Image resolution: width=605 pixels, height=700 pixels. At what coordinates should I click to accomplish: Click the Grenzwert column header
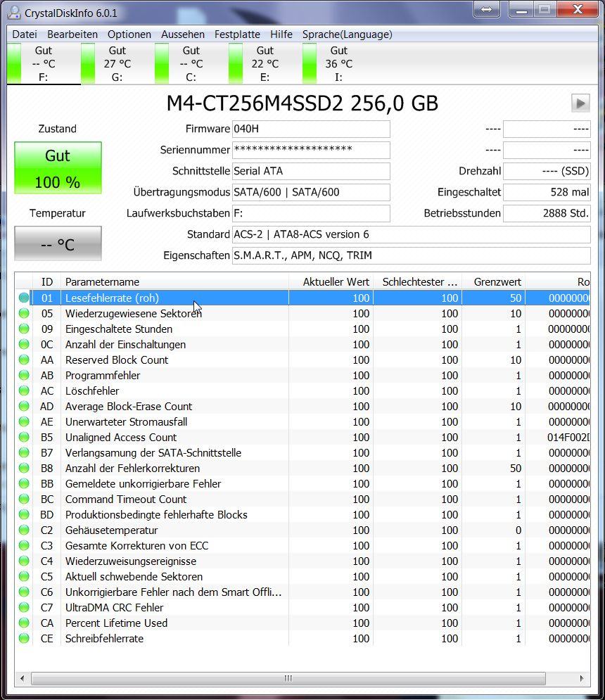493,281
